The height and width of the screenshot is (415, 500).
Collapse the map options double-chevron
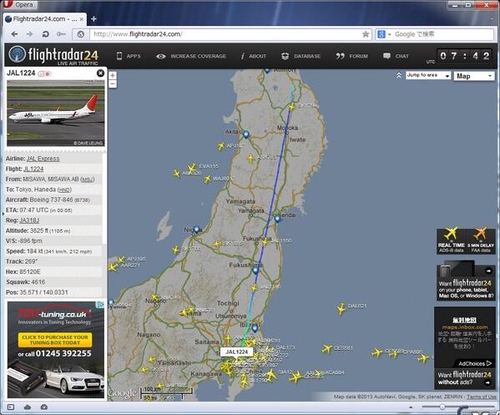399,75
